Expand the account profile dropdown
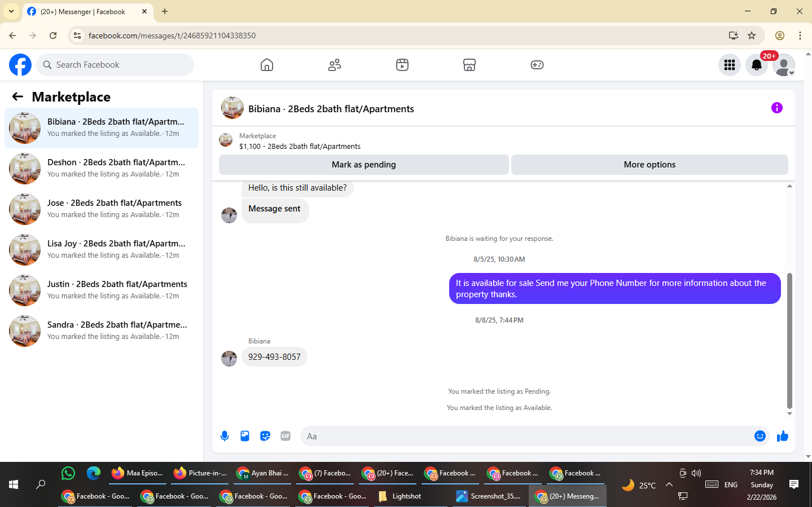 click(784, 65)
